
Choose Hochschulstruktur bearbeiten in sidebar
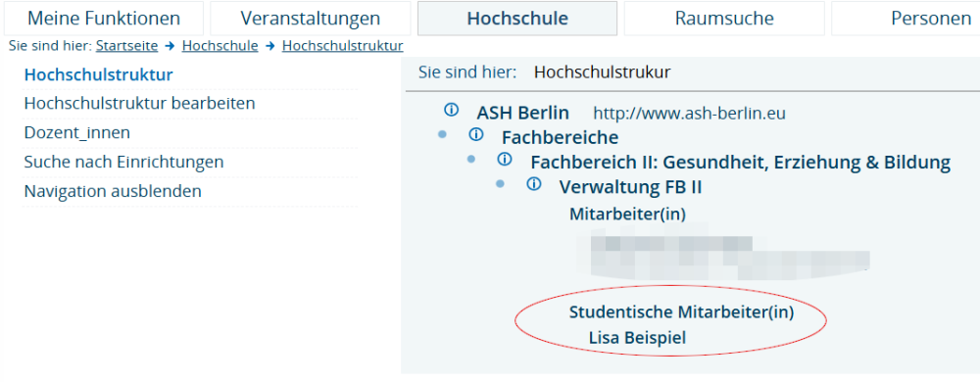tap(139, 103)
